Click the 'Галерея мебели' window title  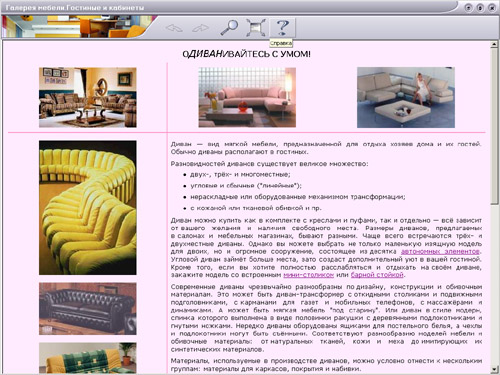point(75,7)
